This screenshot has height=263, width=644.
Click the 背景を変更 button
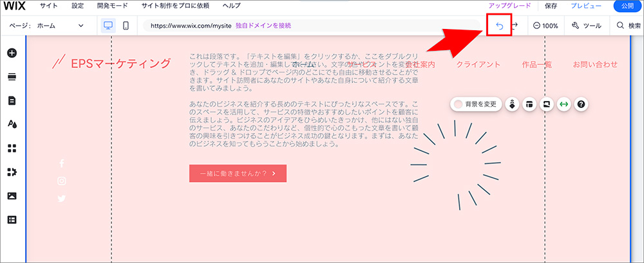click(x=476, y=104)
